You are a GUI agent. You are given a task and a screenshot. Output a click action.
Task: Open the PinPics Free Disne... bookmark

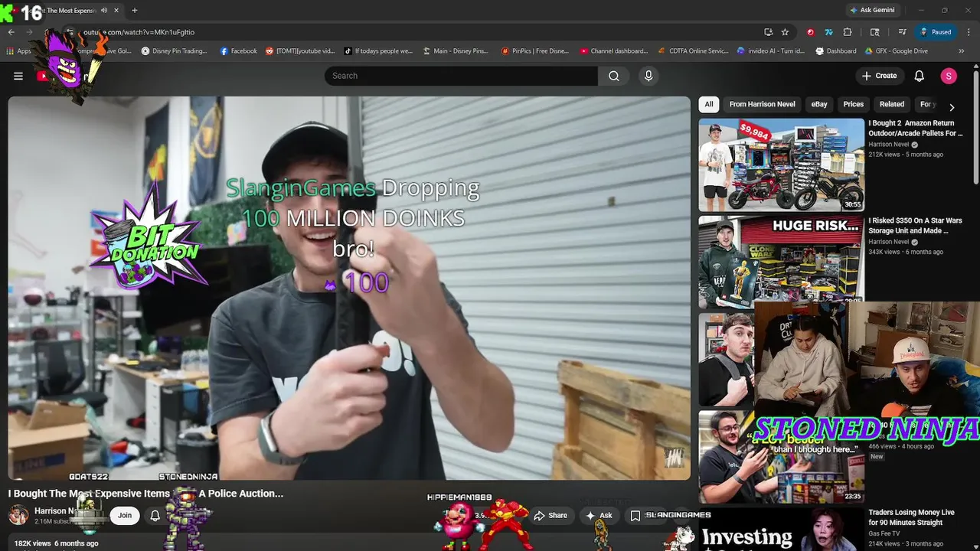coord(534,51)
